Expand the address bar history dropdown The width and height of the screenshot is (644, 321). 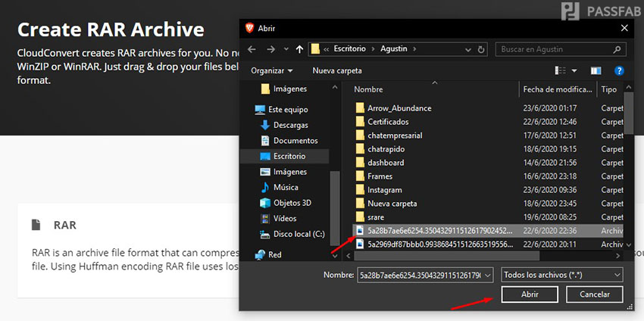tap(468, 49)
